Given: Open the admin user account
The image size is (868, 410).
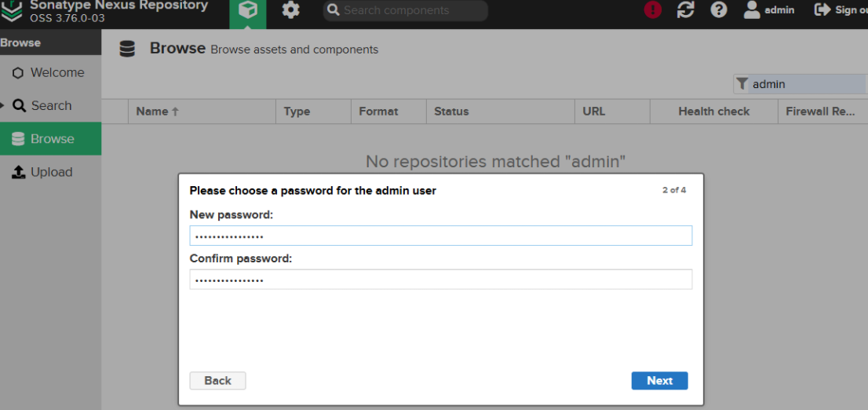Looking at the screenshot, I should click(x=769, y=10).
